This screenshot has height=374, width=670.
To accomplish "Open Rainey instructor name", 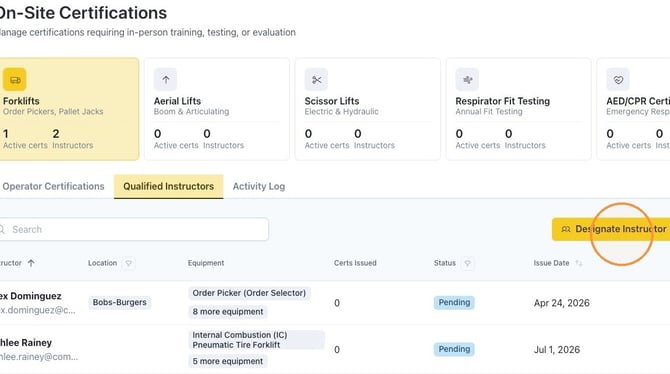I will coord(26,342).
